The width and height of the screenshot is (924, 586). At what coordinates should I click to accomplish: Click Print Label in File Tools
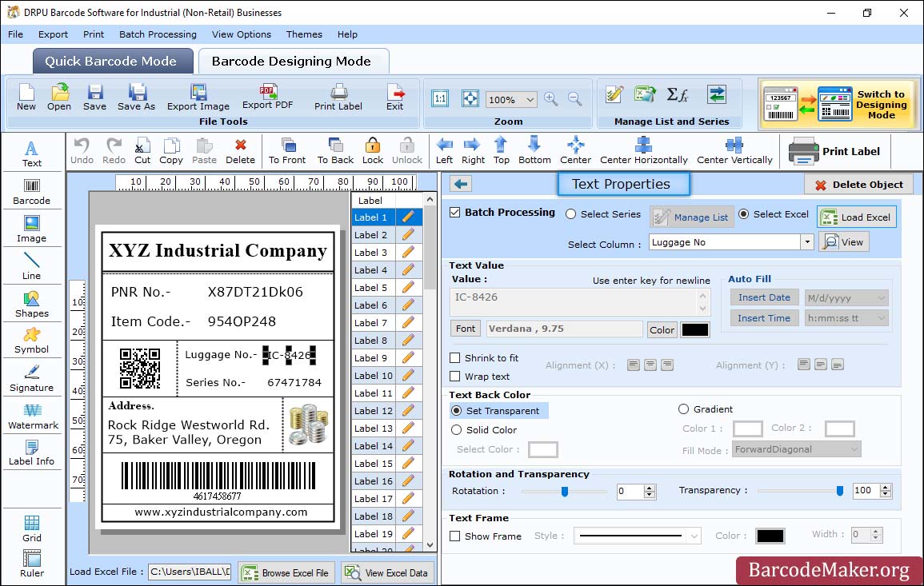coord(338,98)
